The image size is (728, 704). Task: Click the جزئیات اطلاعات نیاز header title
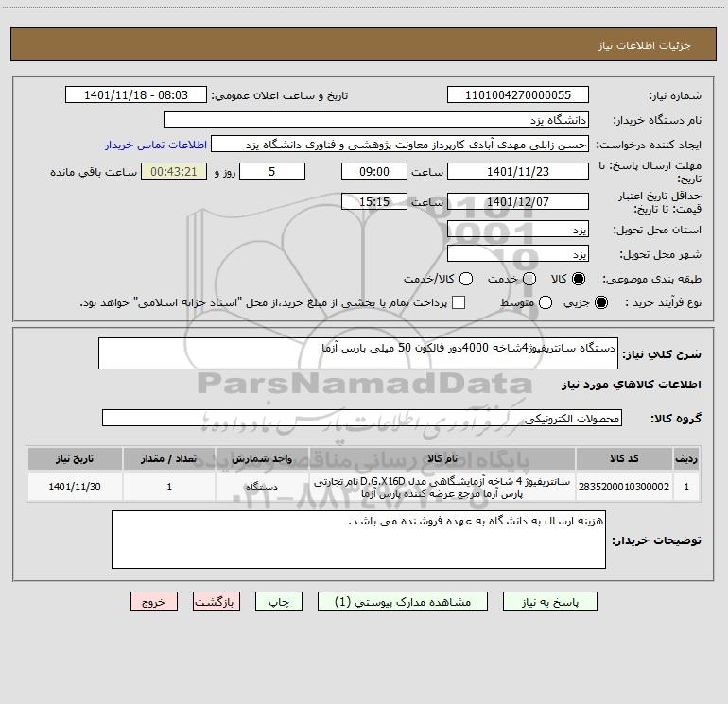[x=645, y=45]
